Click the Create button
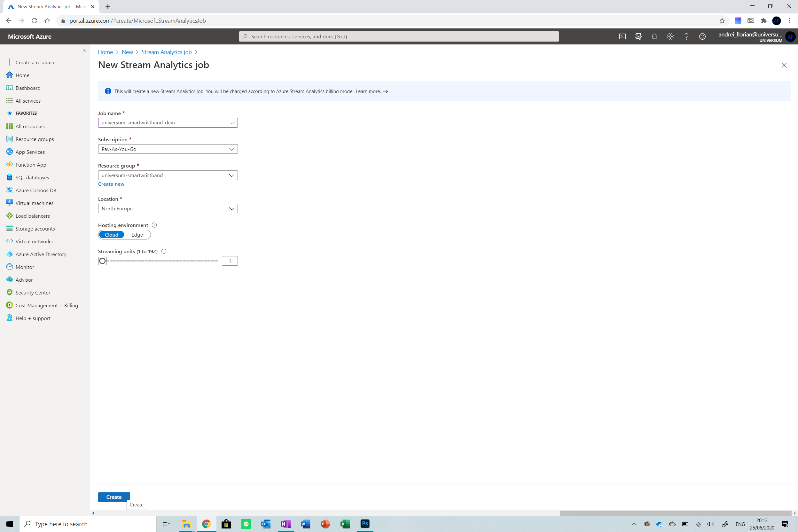The image size is (798, 532). coord(114,497)
